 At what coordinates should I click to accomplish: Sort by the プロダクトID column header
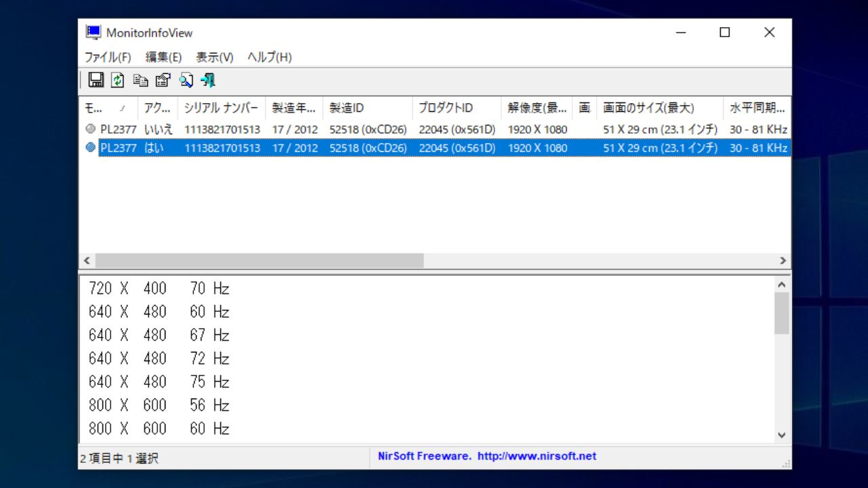(456, 108)
